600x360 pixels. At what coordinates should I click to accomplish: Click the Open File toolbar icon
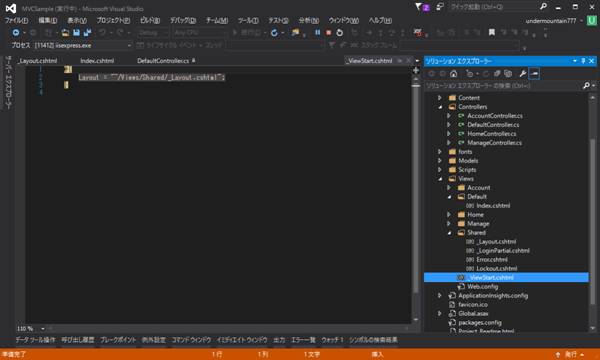[65, 33]
